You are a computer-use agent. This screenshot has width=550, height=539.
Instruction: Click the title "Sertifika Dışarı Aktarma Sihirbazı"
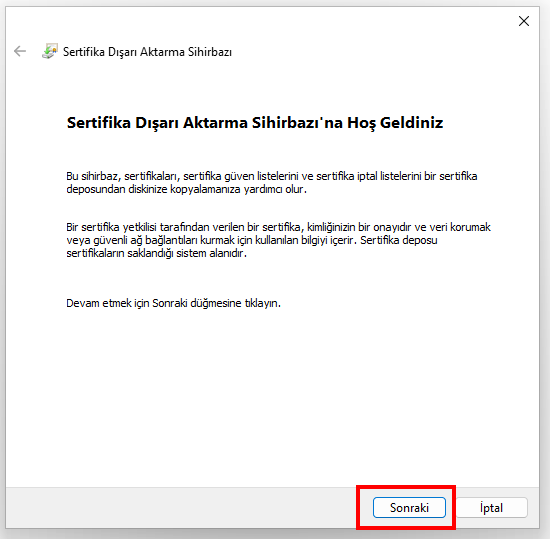(x=147, y=52)
